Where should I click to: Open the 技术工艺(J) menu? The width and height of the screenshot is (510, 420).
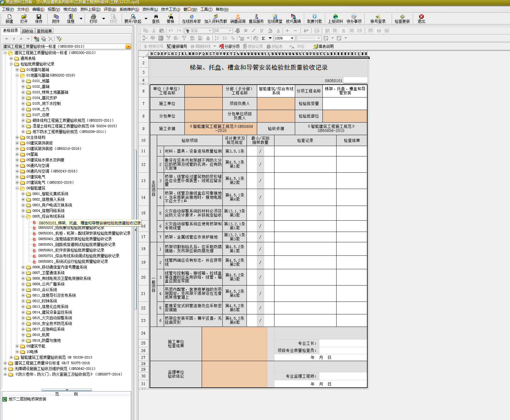click(x=171, y=9)
